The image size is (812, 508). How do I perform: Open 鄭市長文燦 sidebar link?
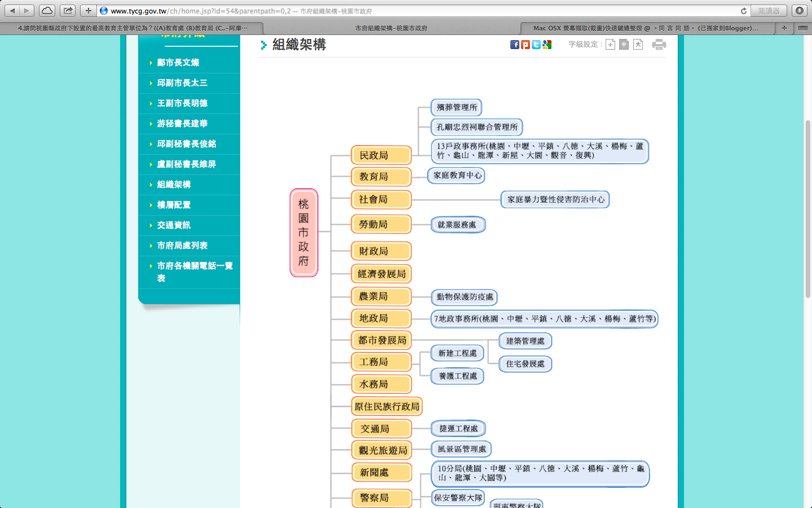point(178,63)
